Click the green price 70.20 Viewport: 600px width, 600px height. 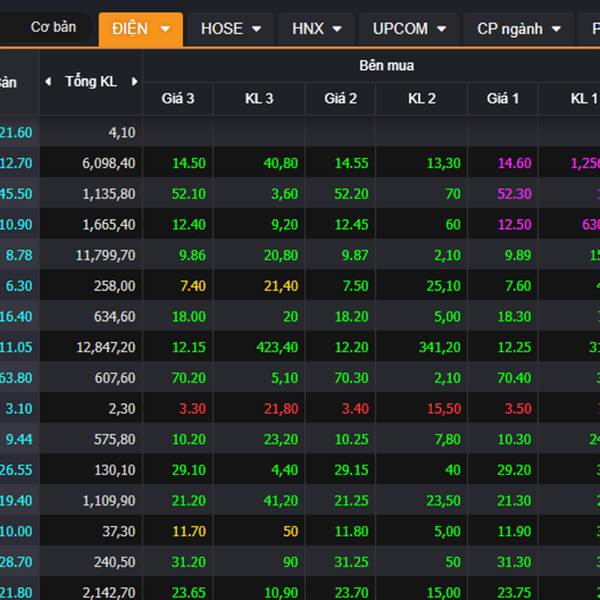pyautogui.click(x=189, y=378)
